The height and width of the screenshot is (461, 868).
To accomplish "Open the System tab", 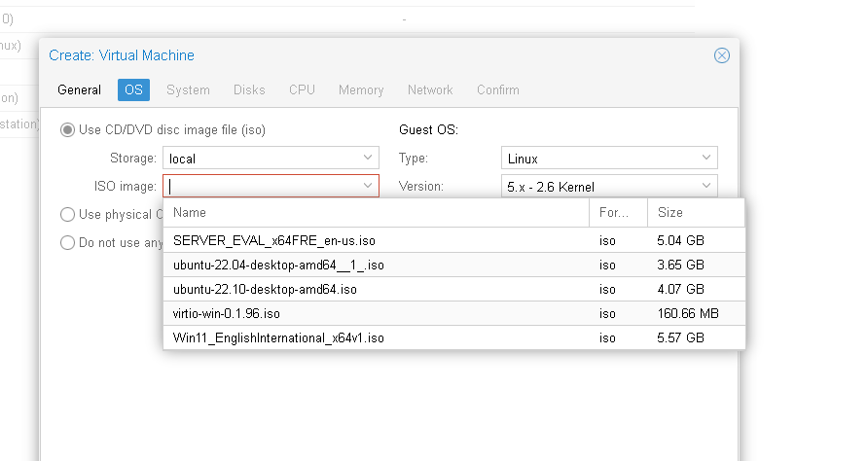I will pos(188,90).
